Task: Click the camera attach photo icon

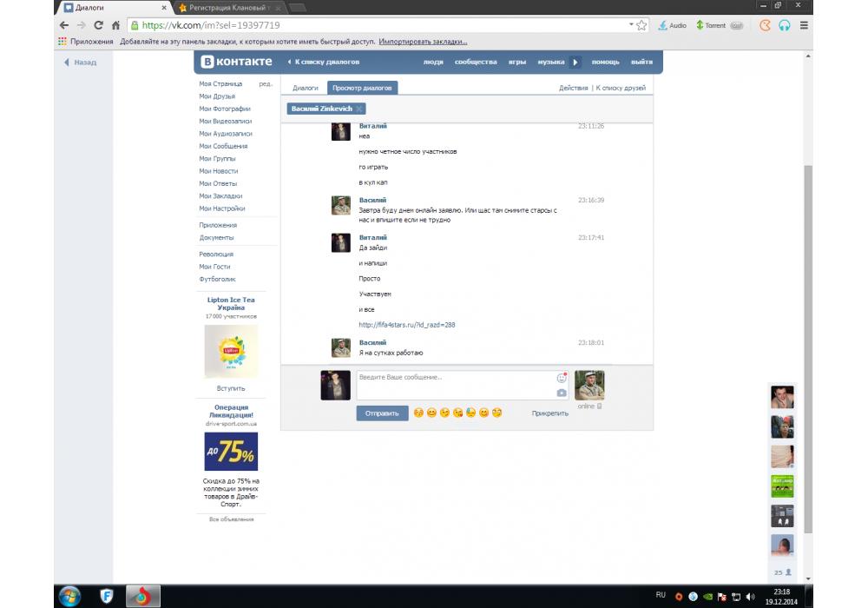Action: pyautogui.click(x=562, y=393)
